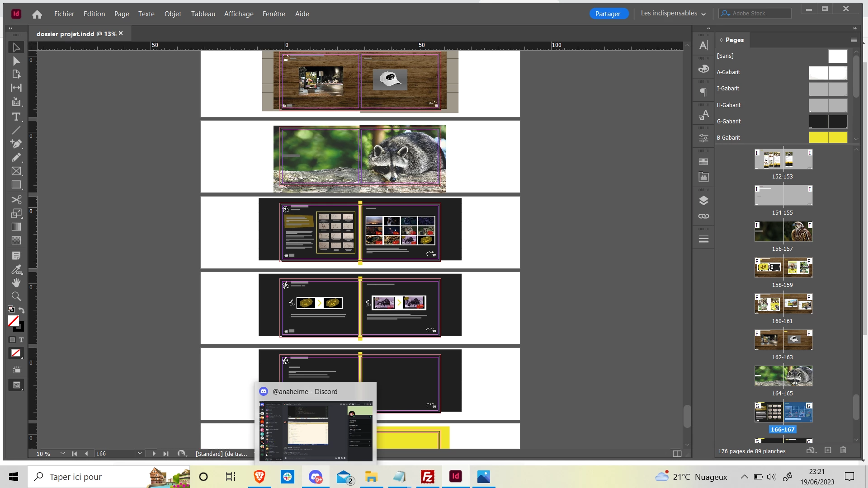Select the B-Gabarit yellow master thumbnail
This screenshot has height=488, width=868.
pos(828,137)
